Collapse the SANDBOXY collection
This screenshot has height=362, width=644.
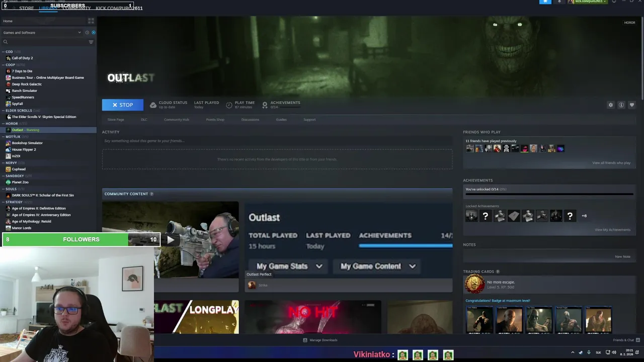pyautogui.click(x=4, y=176)
